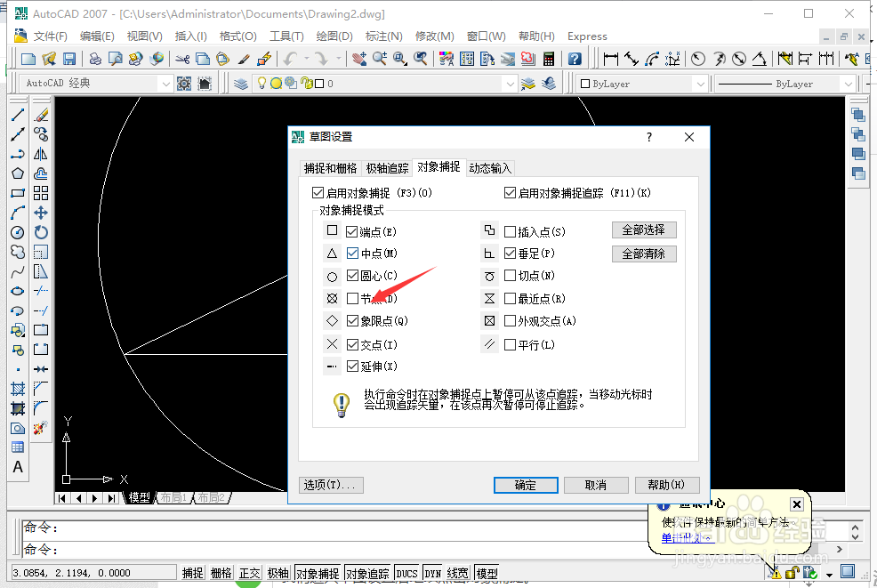
Task: Click the Cut scissors icon
Action: click(x=182, y=59)
